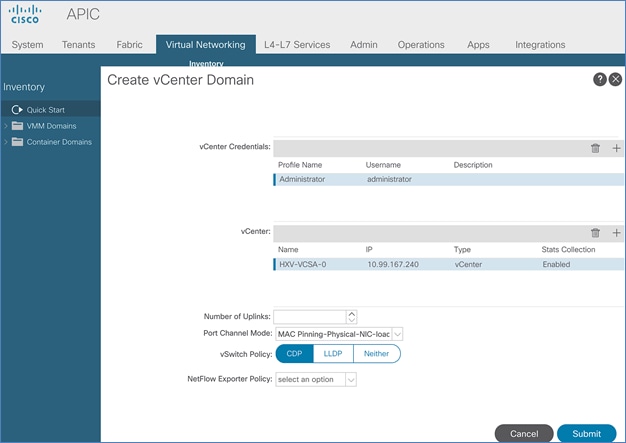Add a new vCenter Credentials profile

pos(616,148)
